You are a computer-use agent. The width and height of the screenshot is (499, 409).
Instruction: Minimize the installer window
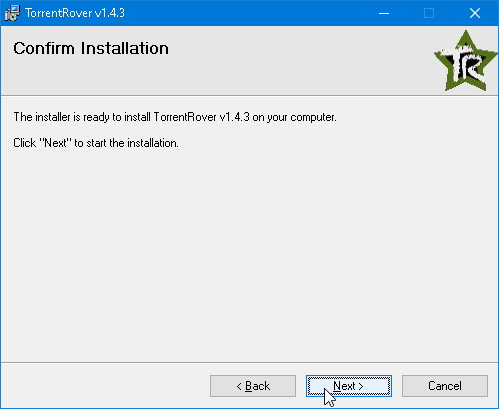[x=384, y=13]
